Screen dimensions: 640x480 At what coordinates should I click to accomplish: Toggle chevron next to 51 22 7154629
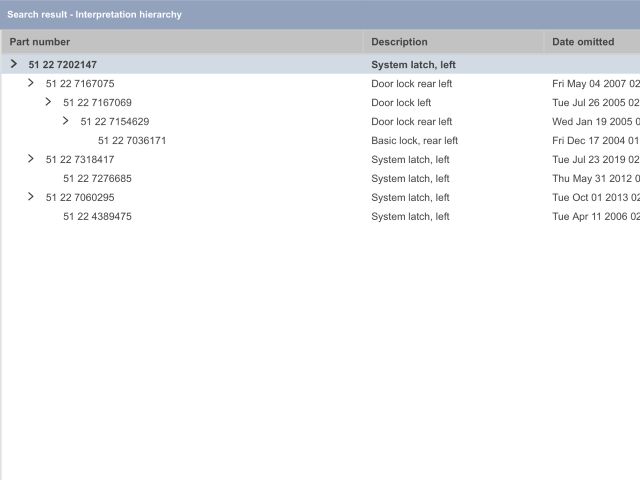pyautogui.click(x=66, y=121)
